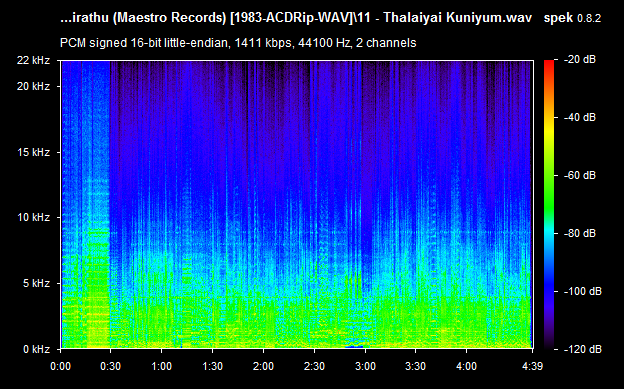Click the 10 kHz frequency label

[33, 217]
